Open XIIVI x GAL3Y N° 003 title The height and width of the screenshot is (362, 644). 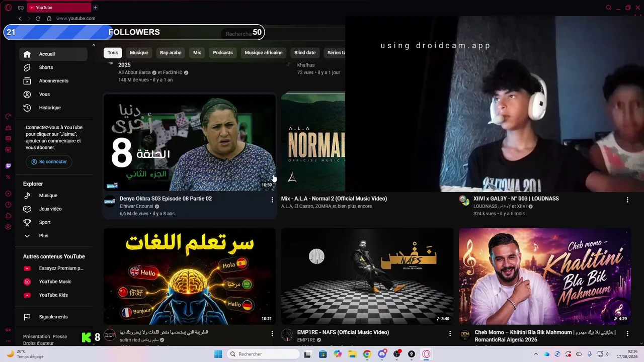pyautogui.click(x=516, y=199)
